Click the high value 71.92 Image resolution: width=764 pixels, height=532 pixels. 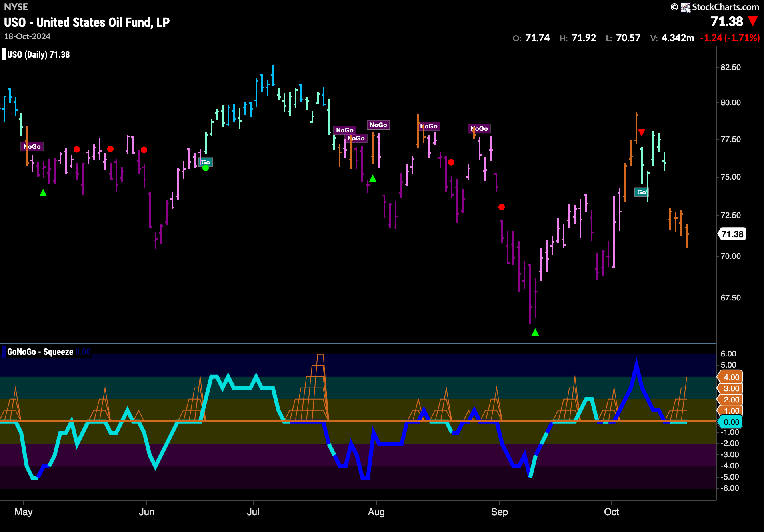(584, 38)
